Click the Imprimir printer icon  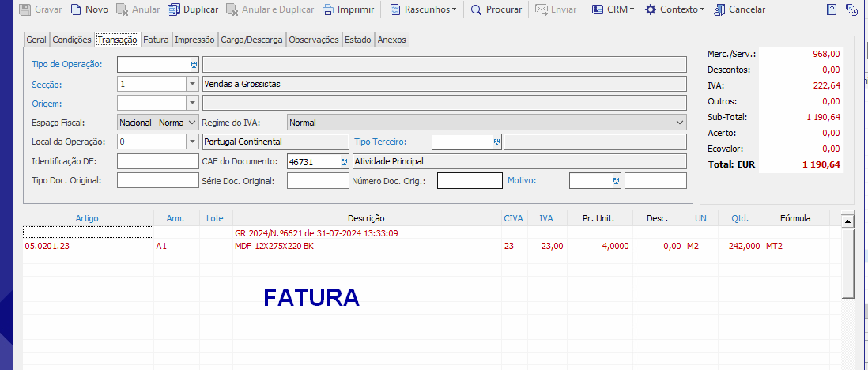click(328, 10)
